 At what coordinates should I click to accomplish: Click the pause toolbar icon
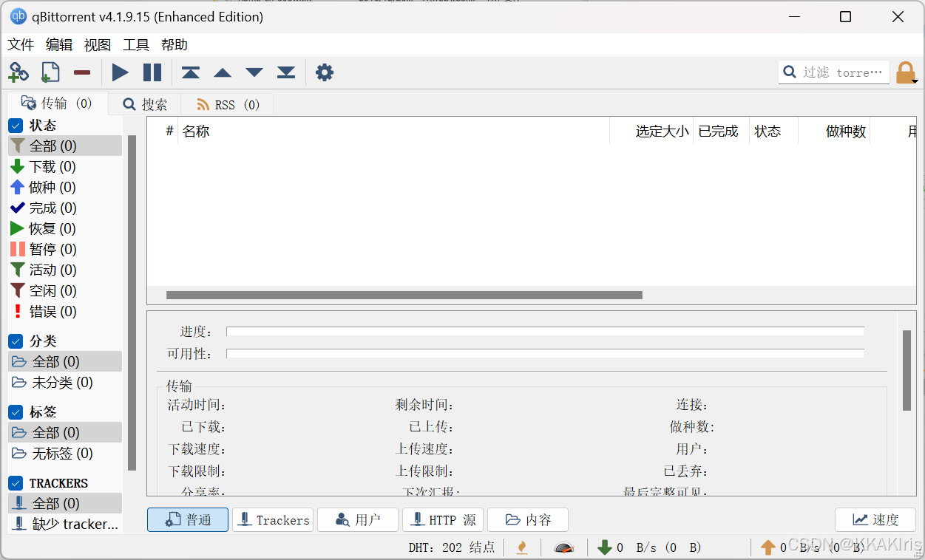pyautogui.click(x=152, y=72)
